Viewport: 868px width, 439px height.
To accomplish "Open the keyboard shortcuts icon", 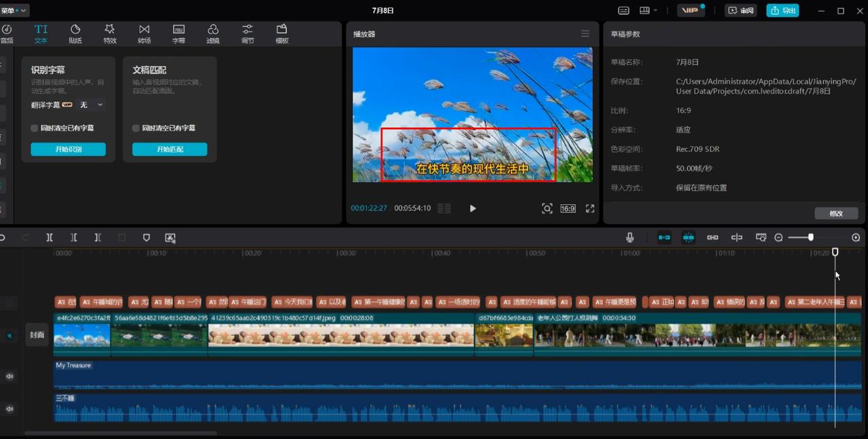I will tap(623, 10).
